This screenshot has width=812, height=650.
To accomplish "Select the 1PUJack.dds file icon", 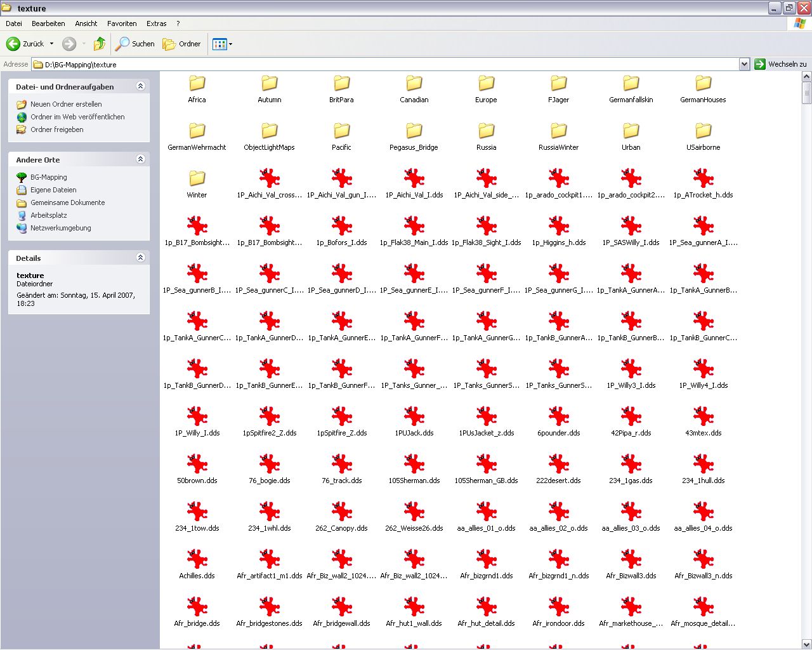I will pyautogui.click(x=414, y=416).
